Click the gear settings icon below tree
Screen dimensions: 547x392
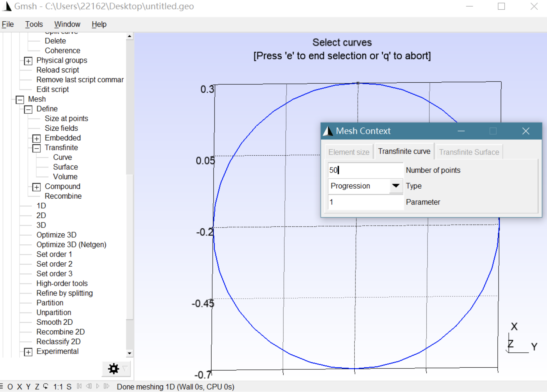113,369
